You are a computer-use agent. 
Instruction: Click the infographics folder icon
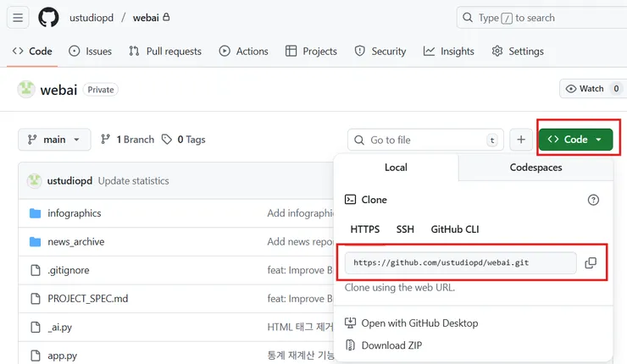coord(36,213)
